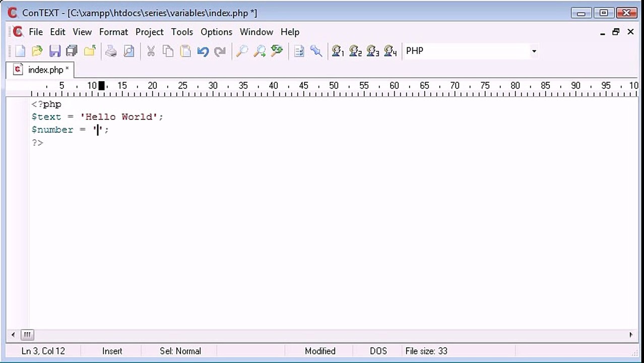Click the ConTEXT icon in menu bar

coord(18,32)
